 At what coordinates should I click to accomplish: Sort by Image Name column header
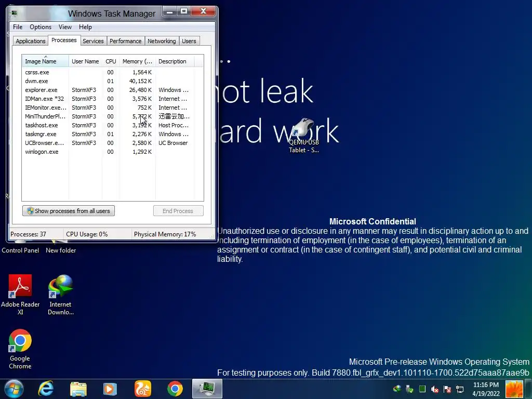46,61
